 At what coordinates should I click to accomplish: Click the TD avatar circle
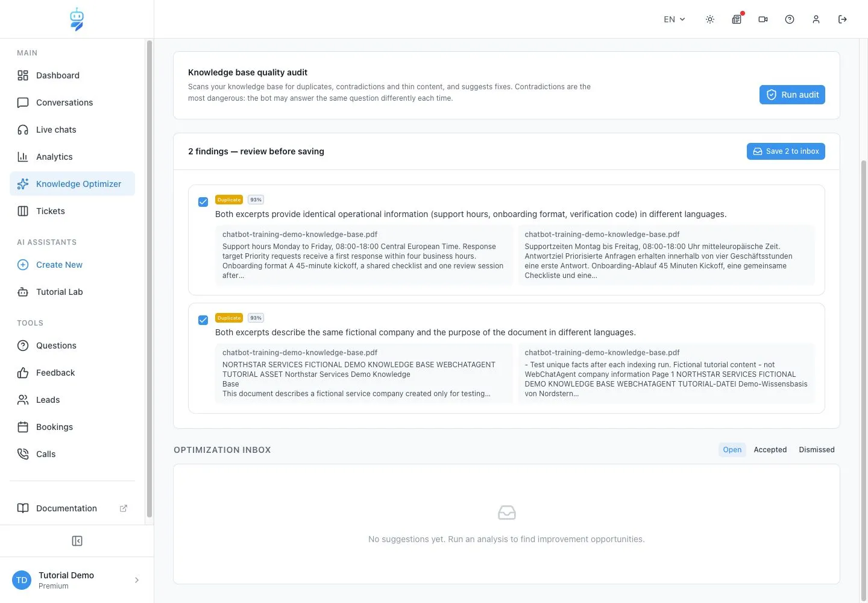tap(22, 580)
